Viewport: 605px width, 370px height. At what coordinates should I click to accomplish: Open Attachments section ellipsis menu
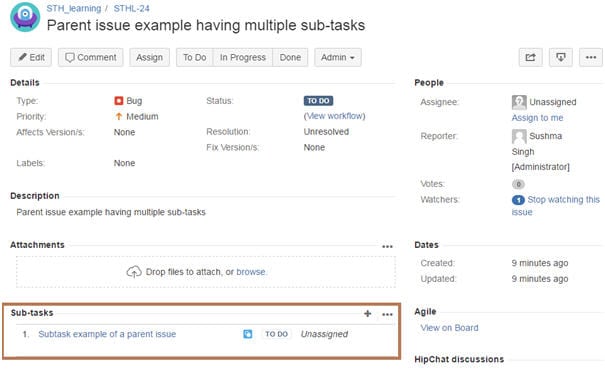pyautogui.click(x=387, y=246)
